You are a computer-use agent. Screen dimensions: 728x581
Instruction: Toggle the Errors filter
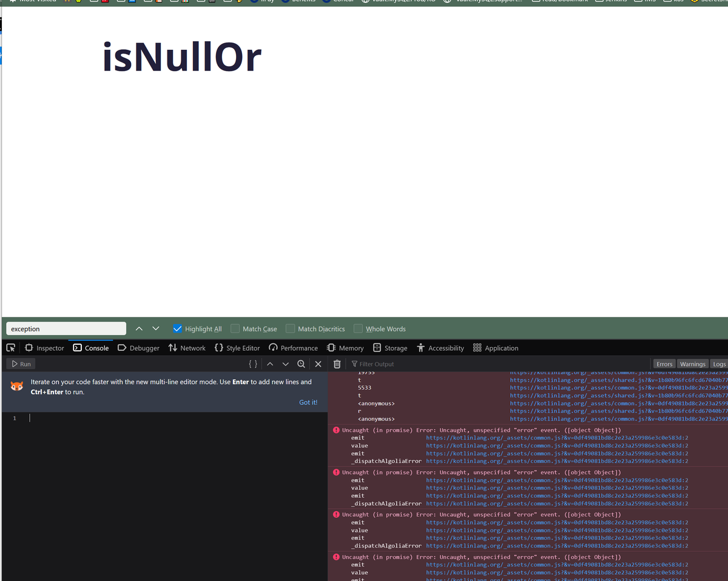[664, 364]
